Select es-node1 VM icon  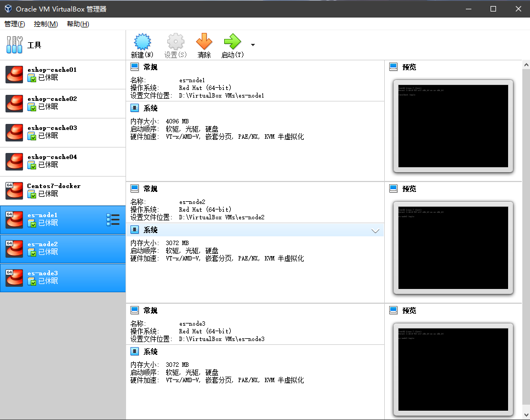click(14, 220)
